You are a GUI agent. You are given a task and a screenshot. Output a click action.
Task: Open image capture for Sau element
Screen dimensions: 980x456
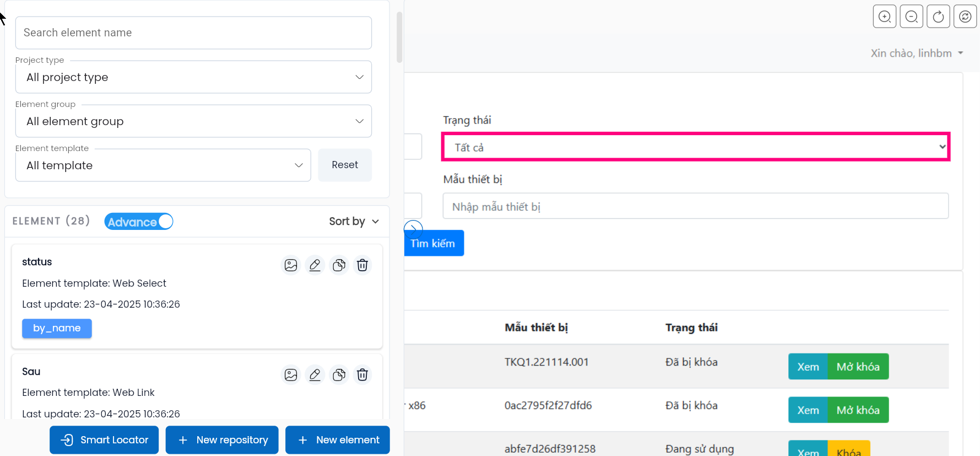291,375
